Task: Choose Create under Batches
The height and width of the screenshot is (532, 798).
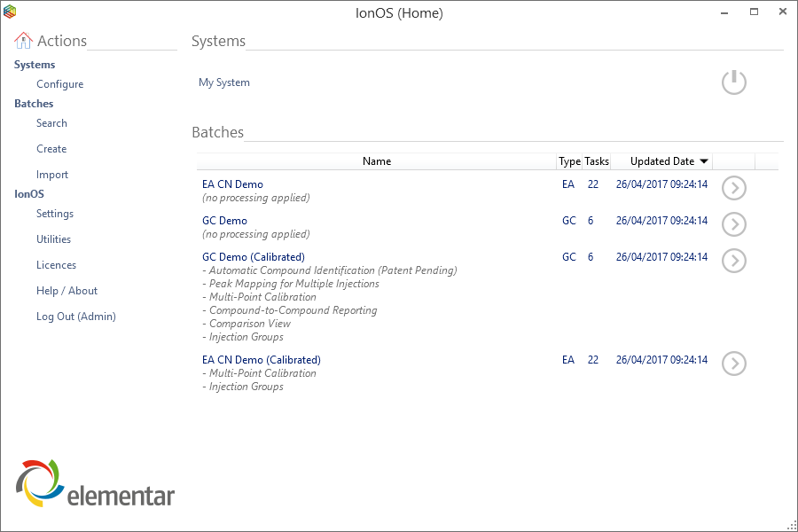Action: click(51, 149)
